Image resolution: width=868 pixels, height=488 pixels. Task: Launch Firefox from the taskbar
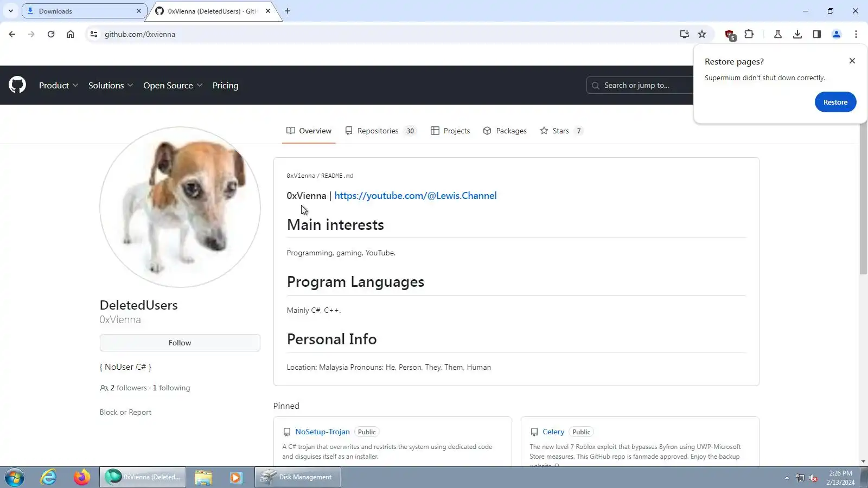pyautogui.click(x=82, y=477)
